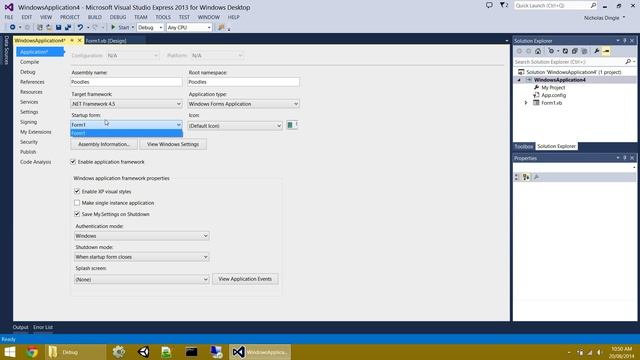This screenshot has height=360, width=640.
Task: Open the Compile settings page
Action: point(29,62)
